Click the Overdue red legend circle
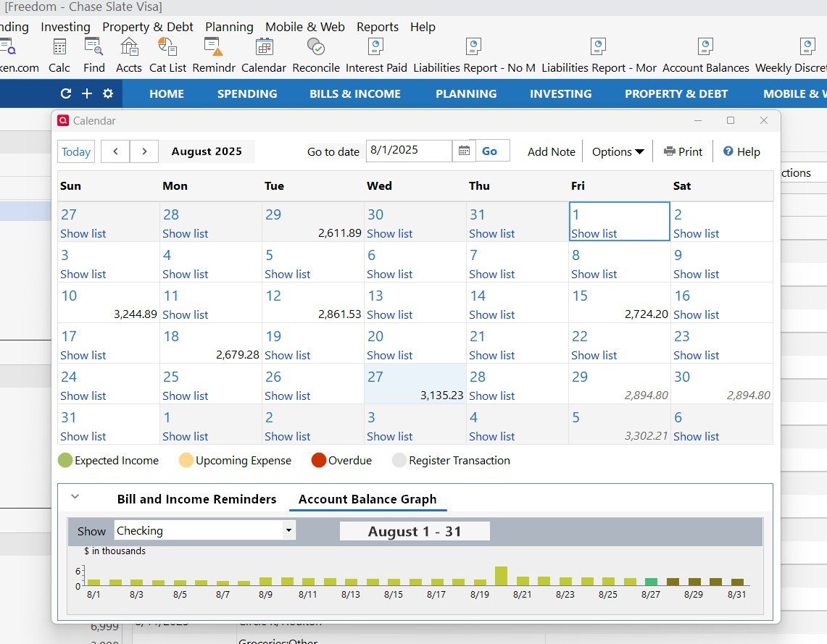This screenshot has width=827, height=644. click(x=319, y=460)
